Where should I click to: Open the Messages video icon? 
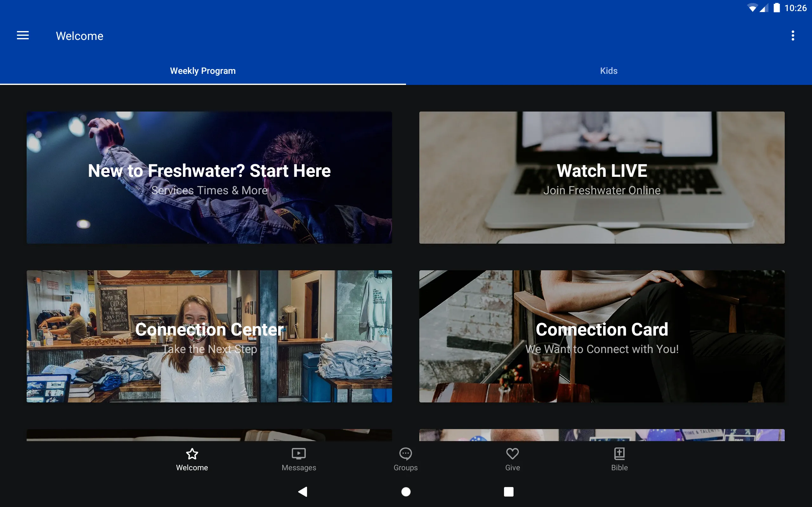[x=299, y=453]
